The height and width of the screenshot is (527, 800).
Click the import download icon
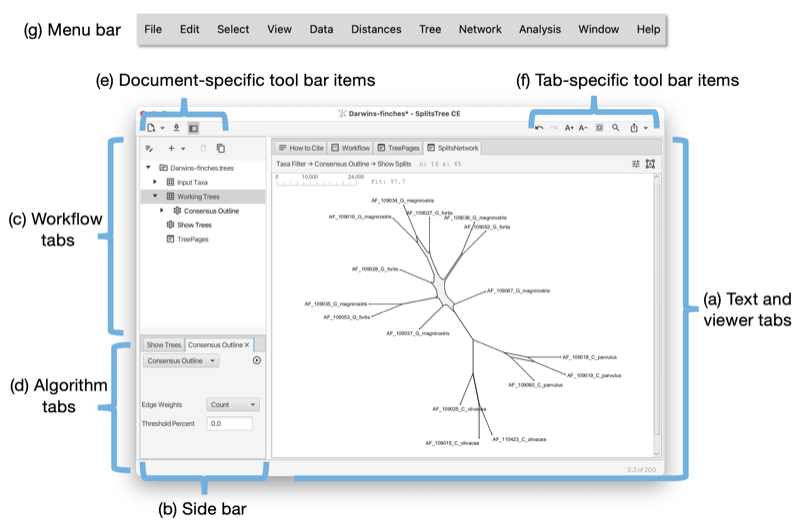point(177,128)
